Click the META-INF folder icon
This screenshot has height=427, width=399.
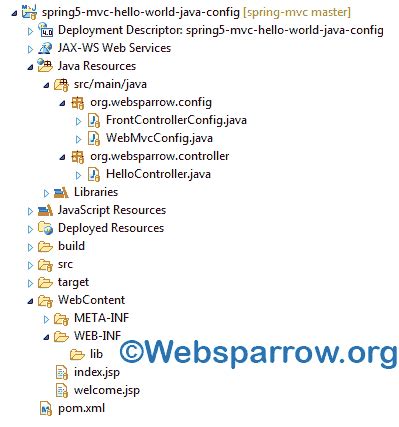(61, 319)
